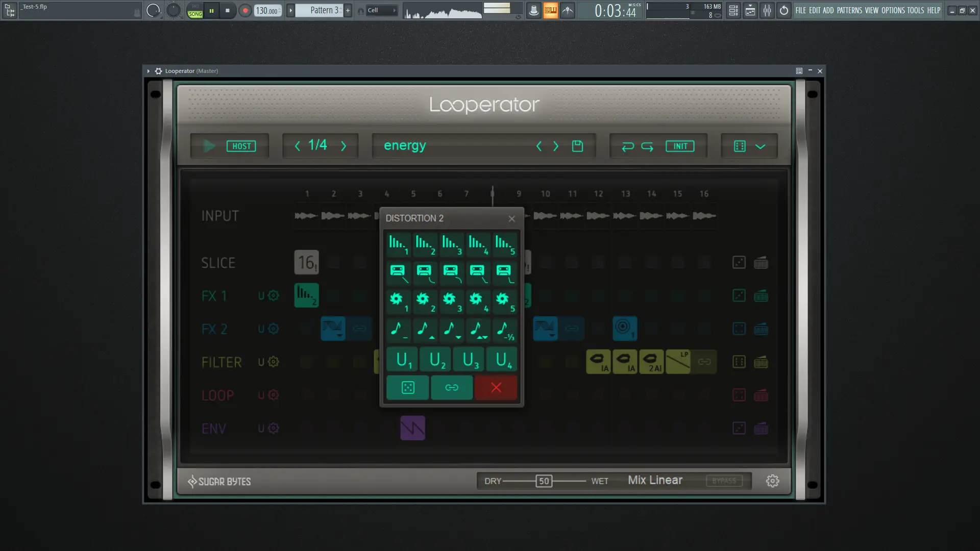The height and width of the screenshot is (551, 980).
Task: Pick the -1/3 note pitch effect
Action: [504, 330]
